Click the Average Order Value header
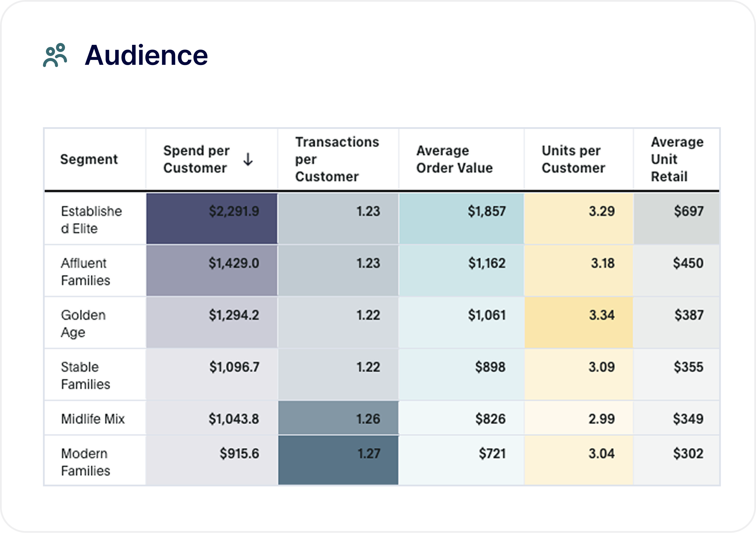This screenshot has width=756, height=533. click(x=454, y=160)
